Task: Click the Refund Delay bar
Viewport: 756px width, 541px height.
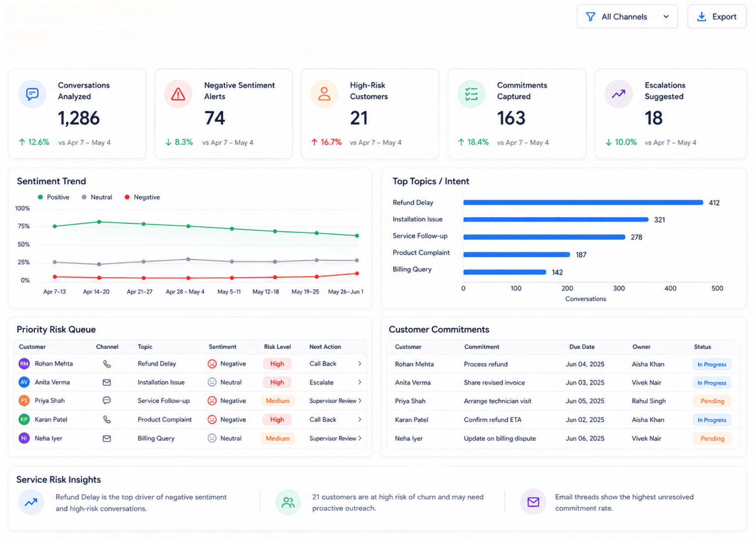Action: pyautogui.click(x=583, y=203)
